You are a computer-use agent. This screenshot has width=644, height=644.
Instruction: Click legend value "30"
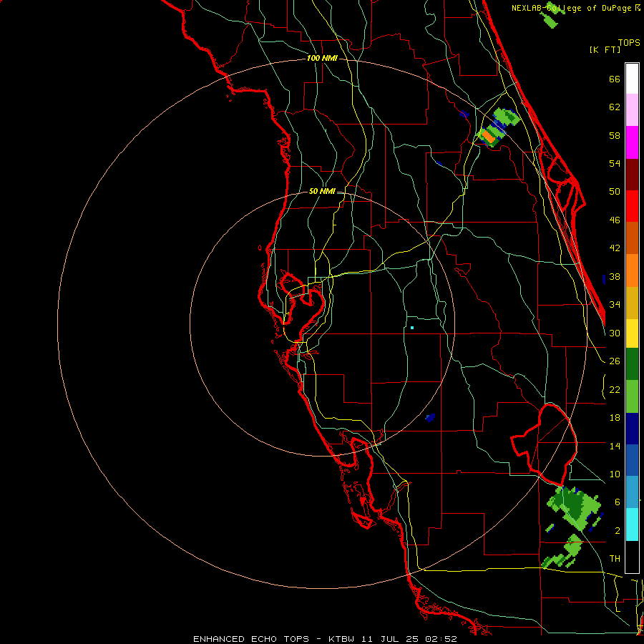[x=615, y=333]
